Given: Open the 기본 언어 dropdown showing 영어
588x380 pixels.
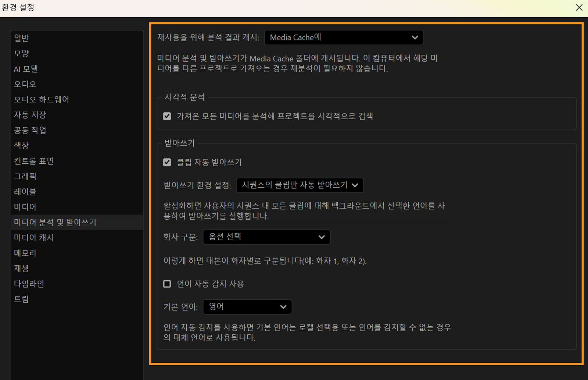Looking at the screenshot, I should tap(247, 306).
